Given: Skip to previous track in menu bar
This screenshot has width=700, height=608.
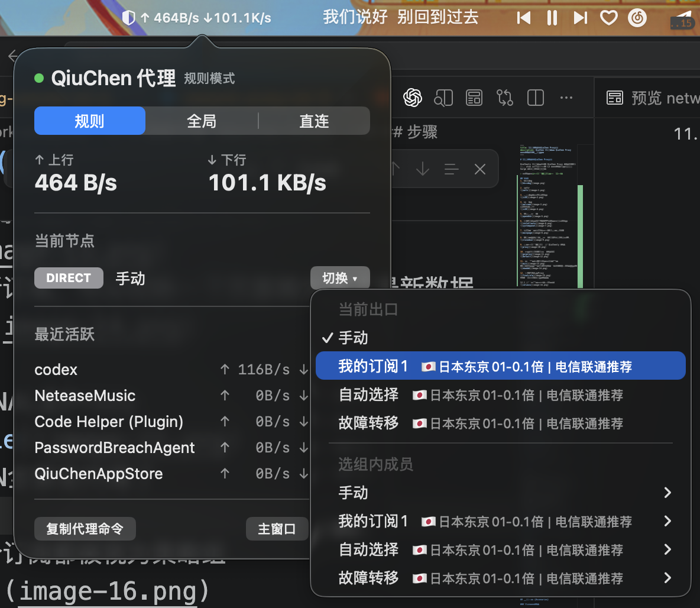Looking at the screenshot, I should [x=524, y=18].
